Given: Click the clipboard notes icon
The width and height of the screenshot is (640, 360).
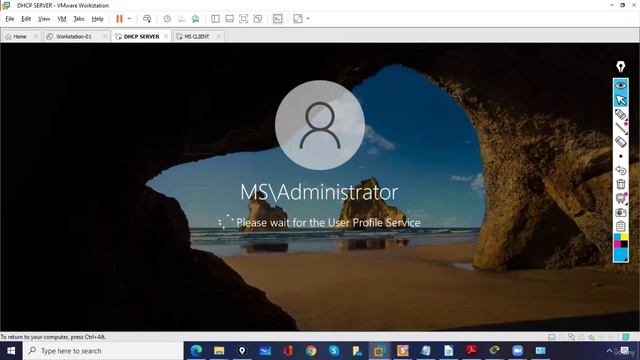Looking at the screenshot, I should 620,226.
